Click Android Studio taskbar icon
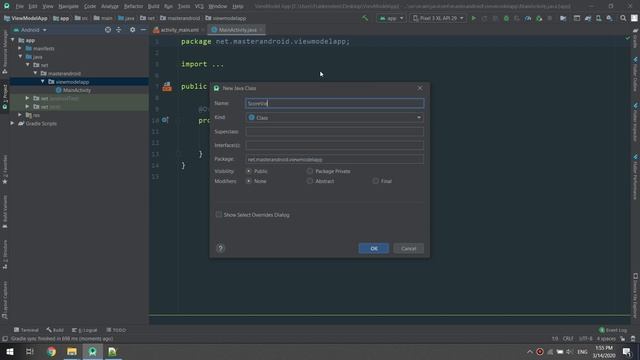This screenshot has height=360, width=640. (93, 351)
